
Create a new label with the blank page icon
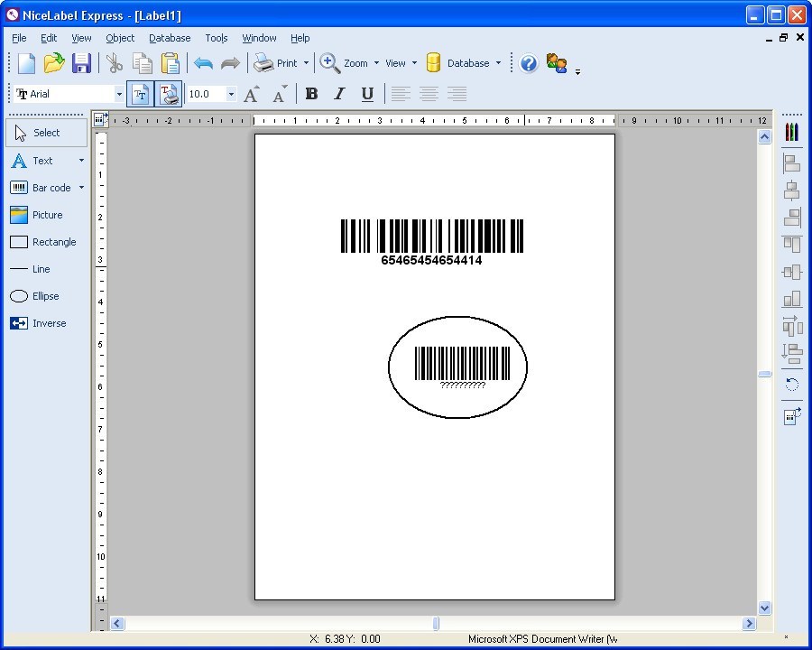(26, 63)
